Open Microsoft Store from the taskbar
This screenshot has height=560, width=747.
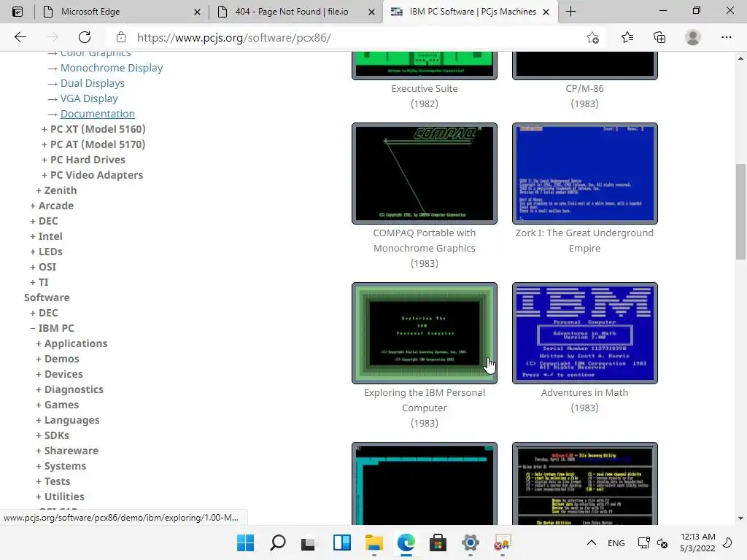click(438, 542)
